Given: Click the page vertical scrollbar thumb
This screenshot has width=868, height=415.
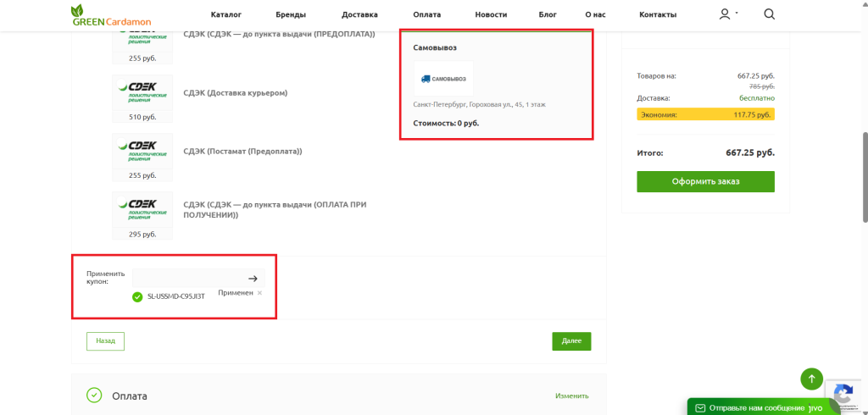Looking at the screenshot, I should [865, 177].
